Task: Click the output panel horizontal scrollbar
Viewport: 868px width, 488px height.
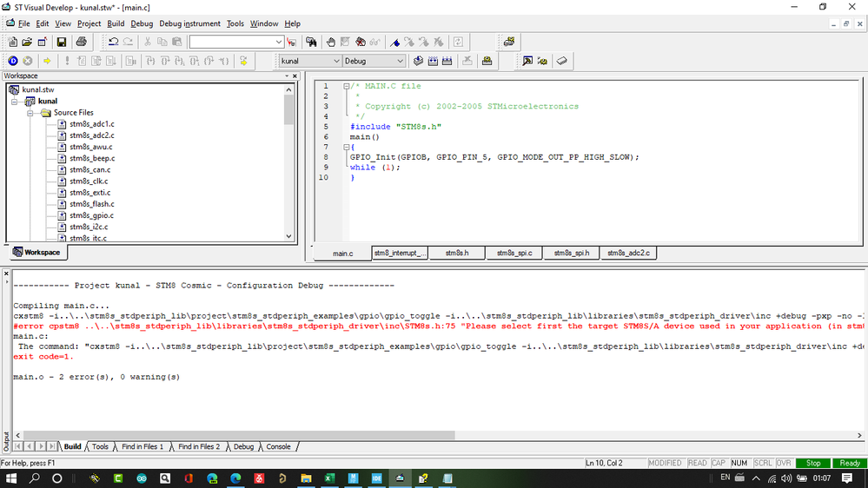Action: pos(239,435)
